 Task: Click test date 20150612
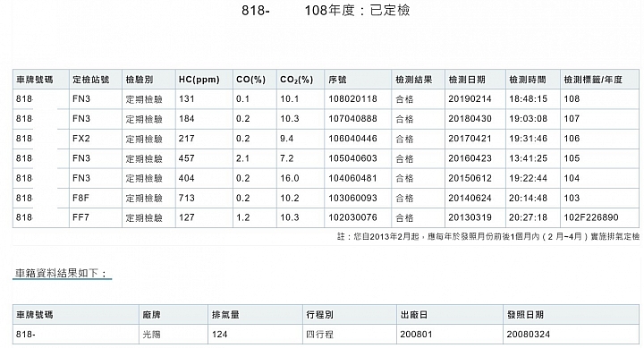tap(470, 178)
